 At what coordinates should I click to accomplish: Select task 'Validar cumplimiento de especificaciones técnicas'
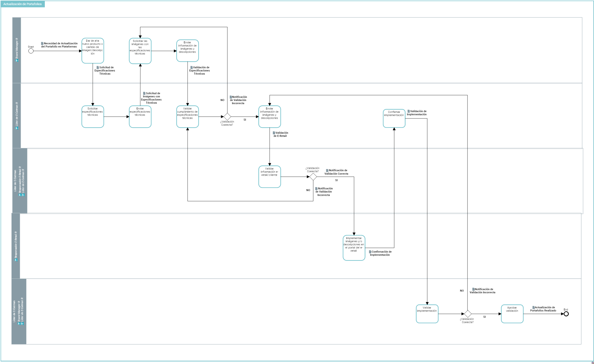(188, 117)
